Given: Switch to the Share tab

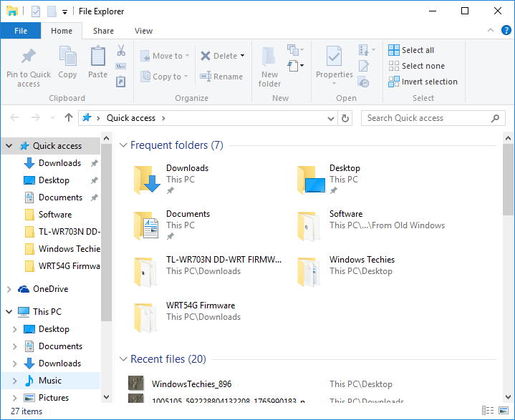Looking at the screenshot, I should point(103,31).
